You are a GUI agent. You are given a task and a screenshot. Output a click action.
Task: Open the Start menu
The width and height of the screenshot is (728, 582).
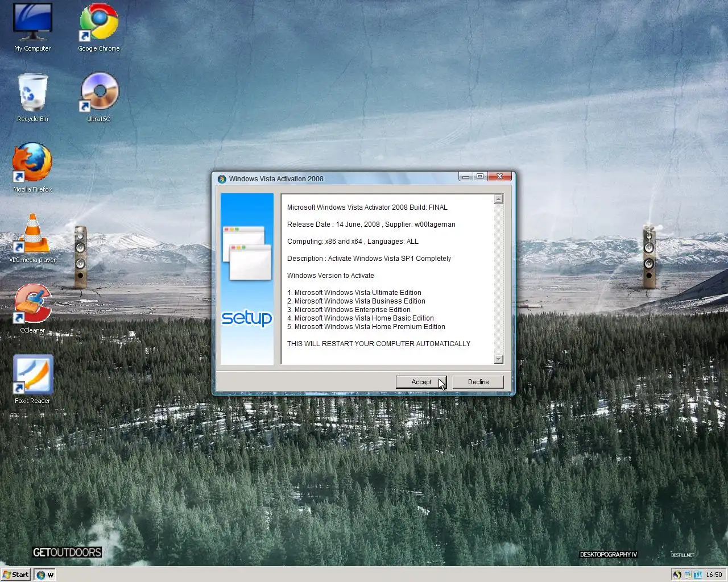[x=15, y=575]
